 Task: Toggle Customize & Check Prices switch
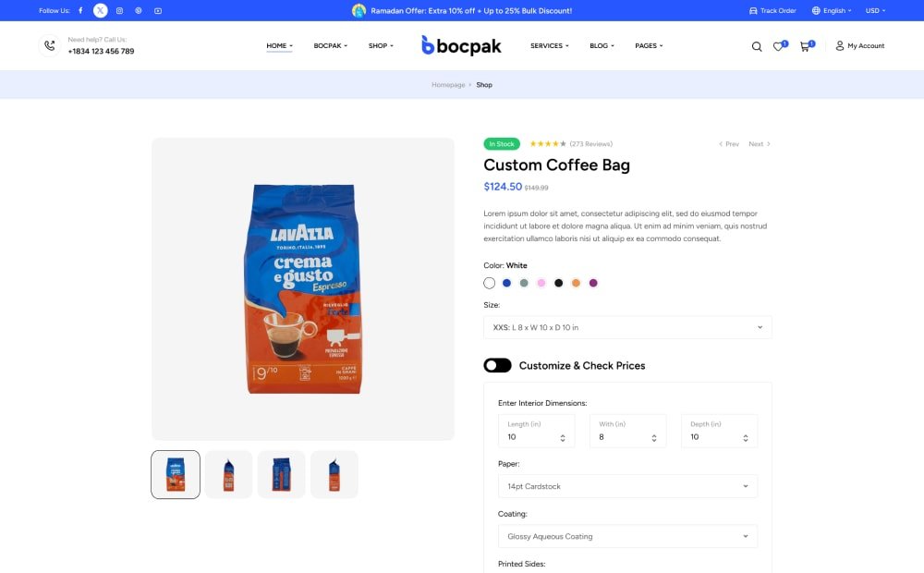pyautogui.click(x=497, y=366)
